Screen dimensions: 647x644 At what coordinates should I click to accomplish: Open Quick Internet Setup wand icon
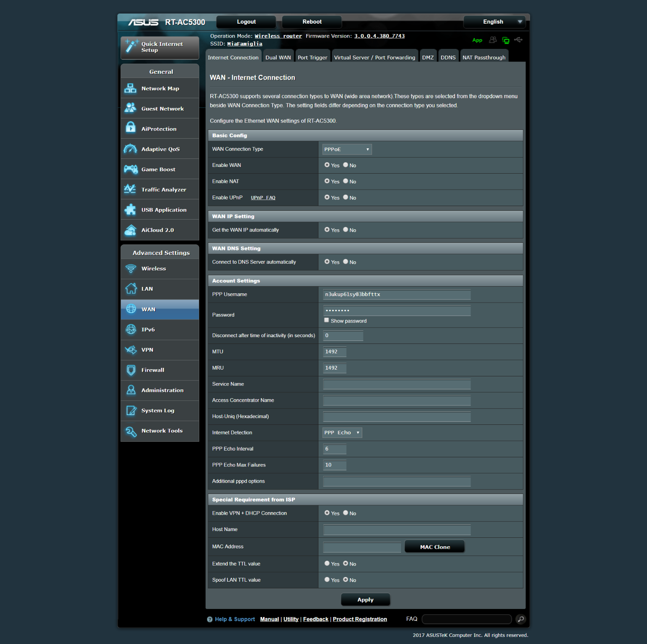131,46
